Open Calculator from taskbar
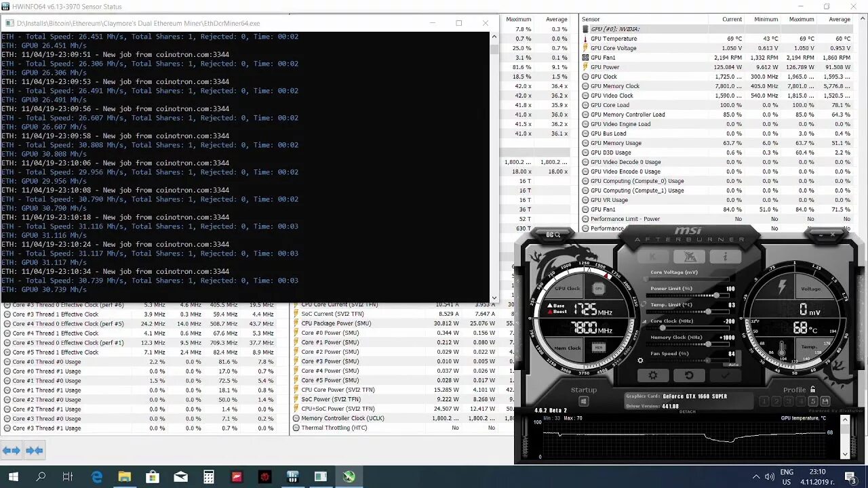The width and height of the screenshot is (868, 488). [x=209, y=476]
